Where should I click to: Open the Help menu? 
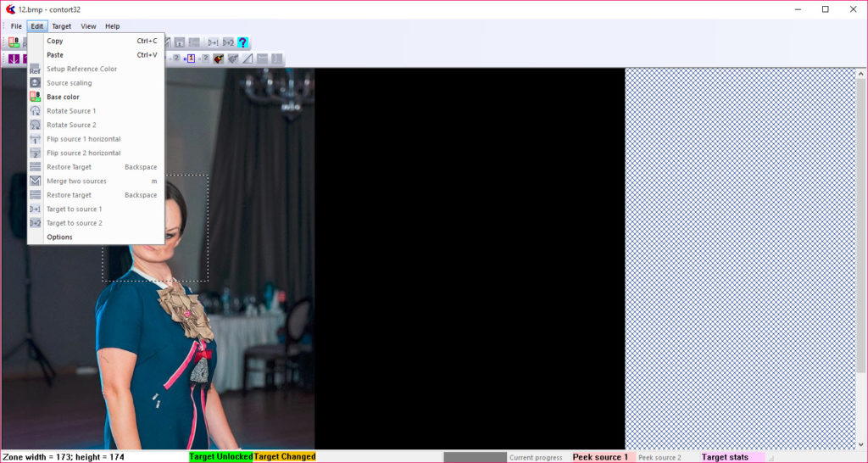tap(112, 26)
